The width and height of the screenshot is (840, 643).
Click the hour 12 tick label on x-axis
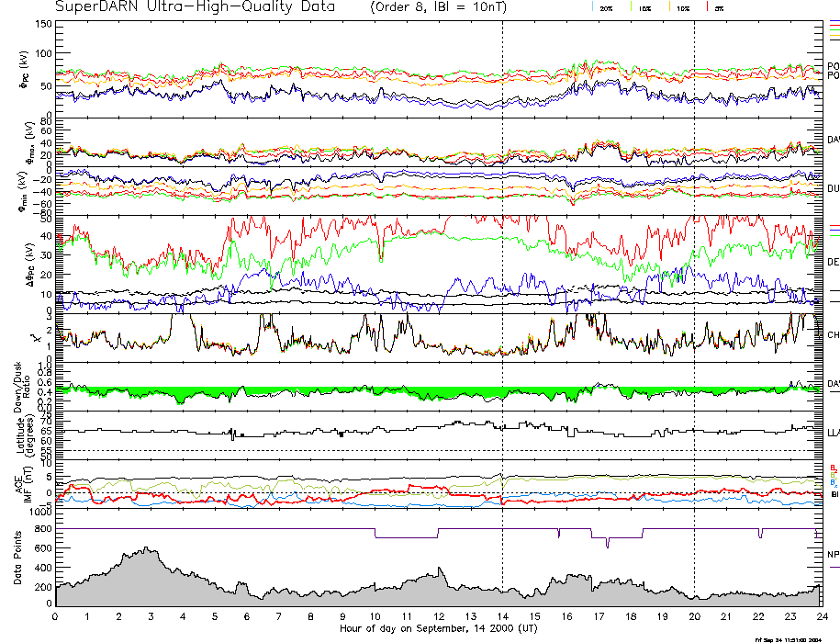[438, 615]
